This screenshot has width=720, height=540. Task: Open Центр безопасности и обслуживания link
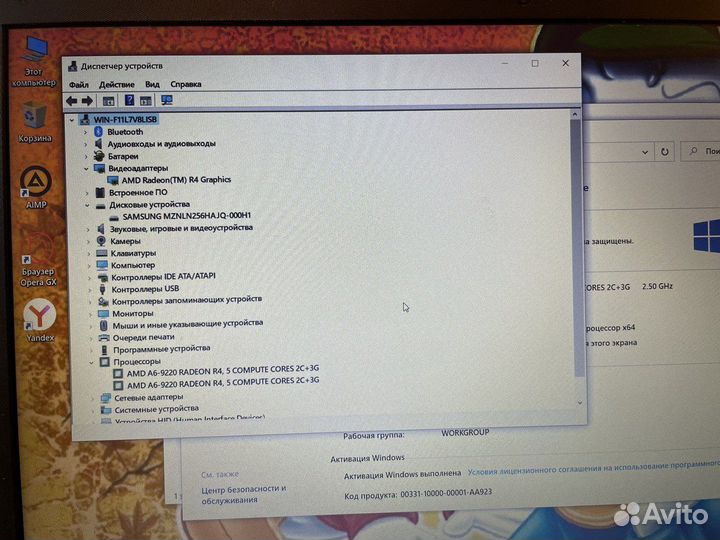pos(243,494)
